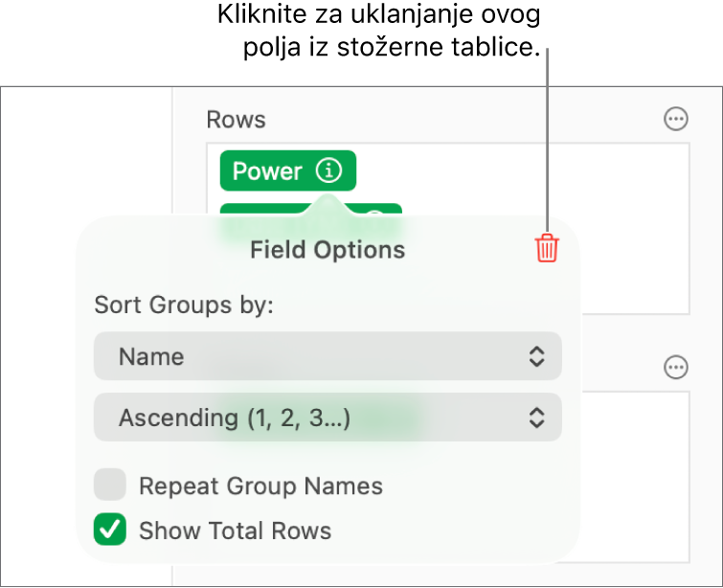Screen dimensions: 723x588
Task: Open the lower section's more options button
Action: pos(676,367)
